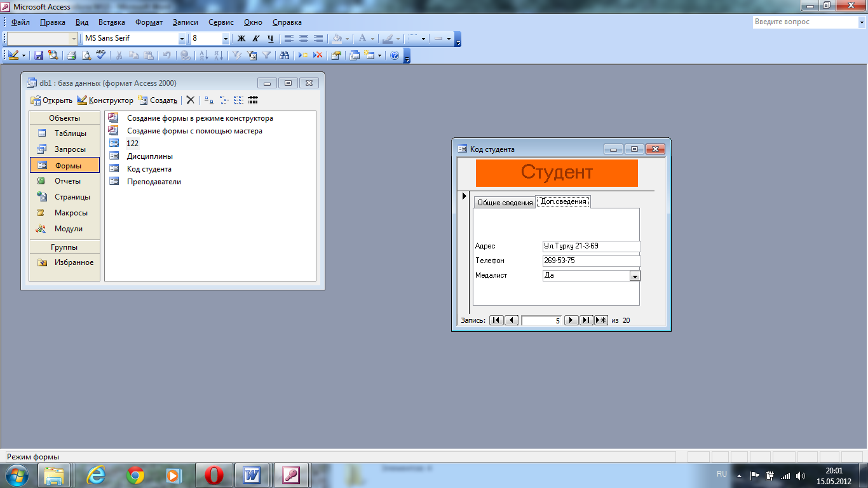Click the Copy icon
The width and height of the screenshot is (868, 488).
coord(133,55)
